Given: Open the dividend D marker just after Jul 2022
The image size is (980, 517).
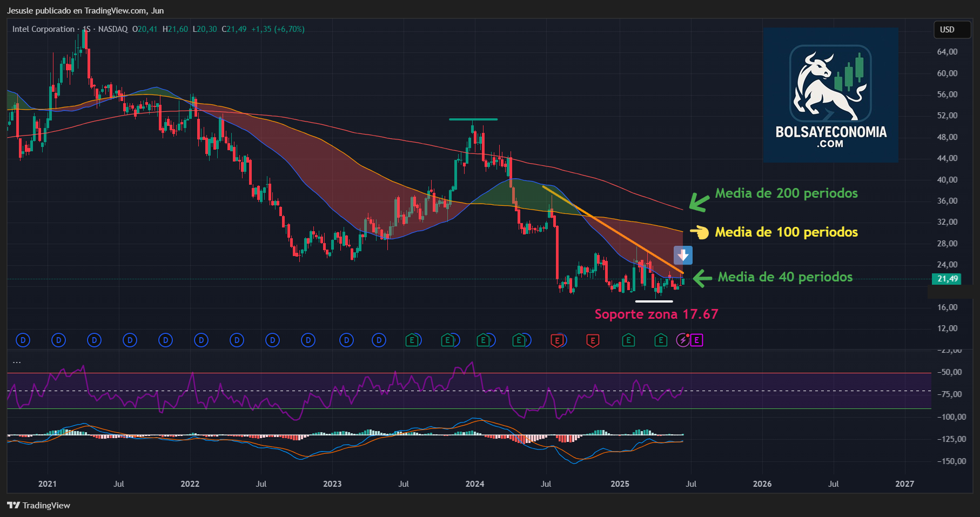Looking at the screenshot, I should 273,340.
